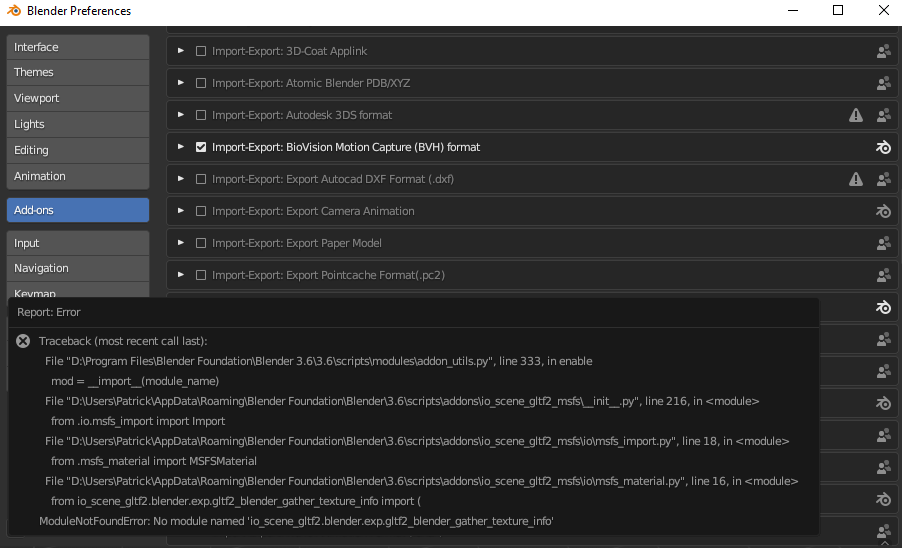Expand Export Pointcache Format(.pc2) details
Screen dimensions: 902x548
pos(181,275)
